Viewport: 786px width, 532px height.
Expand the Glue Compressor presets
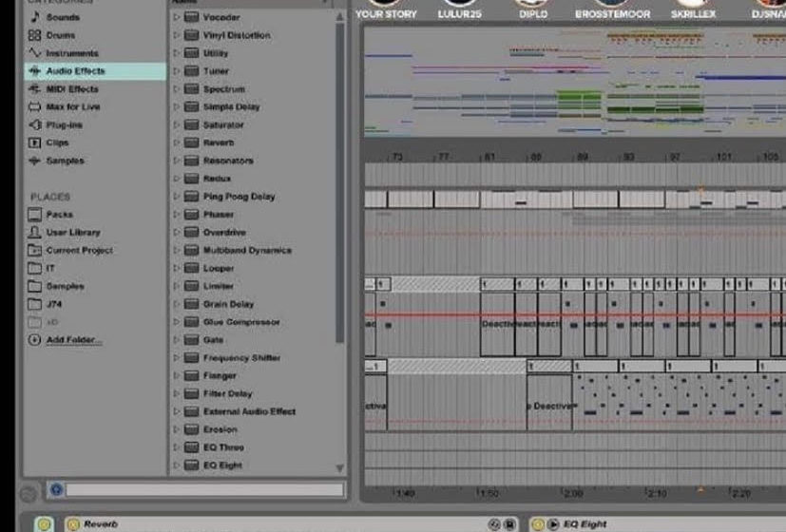coord(177,322)
